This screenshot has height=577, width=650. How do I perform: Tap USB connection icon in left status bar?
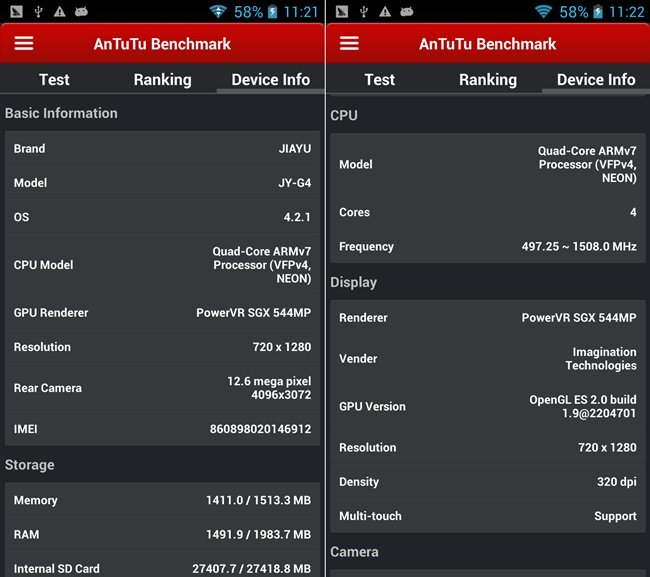(x=38, y=12)
